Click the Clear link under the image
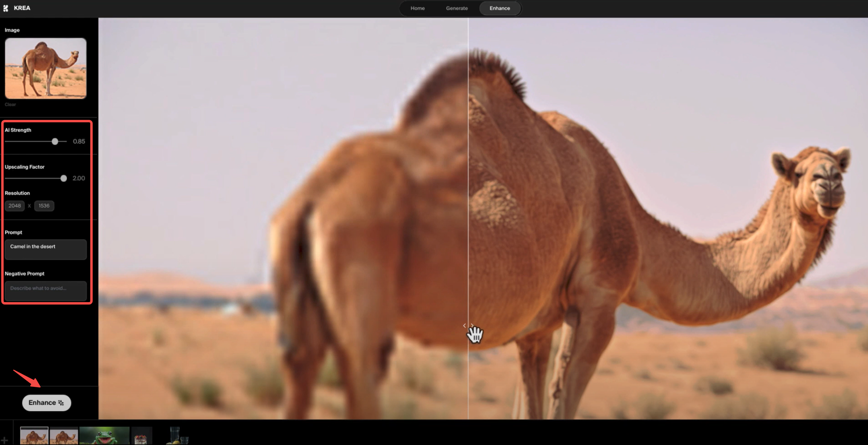The width and height of the screenshot is (868, 445). coord(10,104)
